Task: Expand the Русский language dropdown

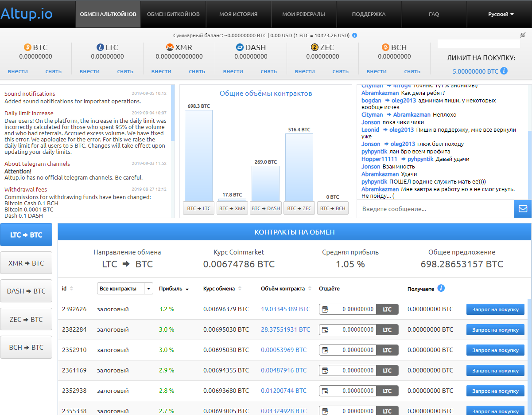Action: (501, 14)
